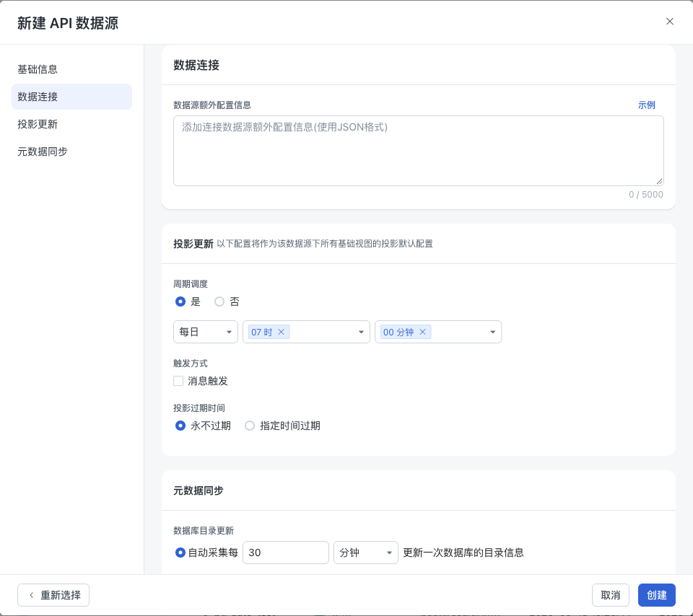Close the 新建 API 数据源 dialog

tap(670, 21)
